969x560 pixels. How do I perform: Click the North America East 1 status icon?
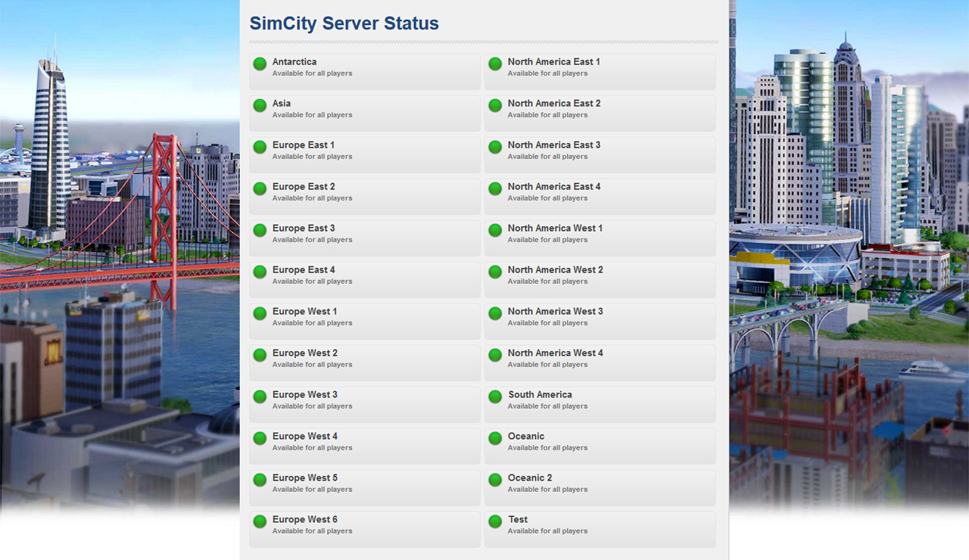[495, 64]
